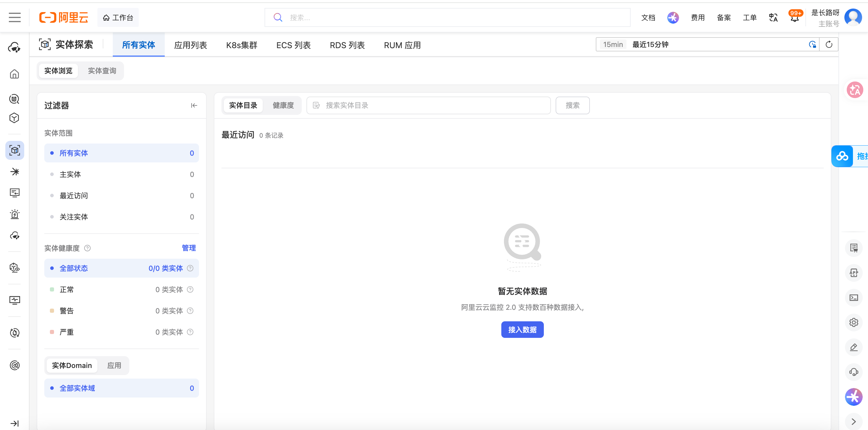Click the 接入数据 button

(x=522, y=330)
